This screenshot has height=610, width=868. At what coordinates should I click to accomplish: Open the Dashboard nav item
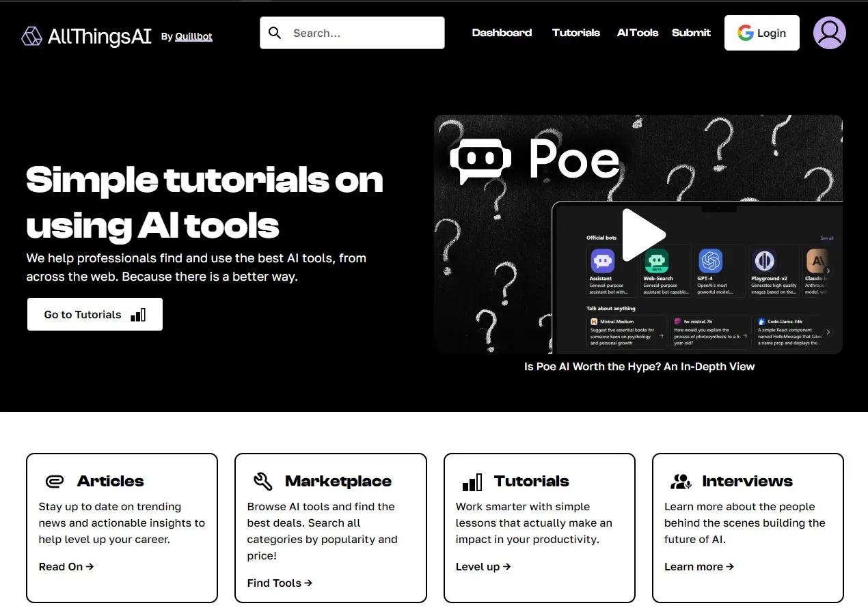pyautogui.click(x=502, y=33)
